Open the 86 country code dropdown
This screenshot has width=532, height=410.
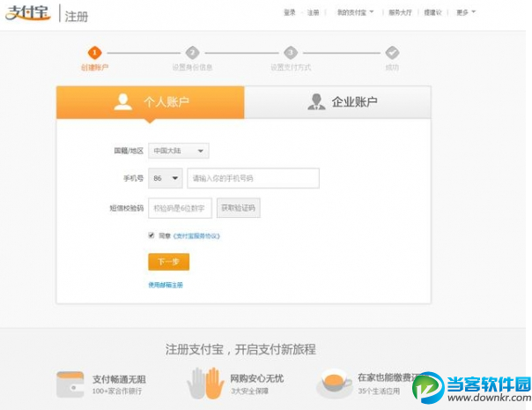[x=166, y=178]
